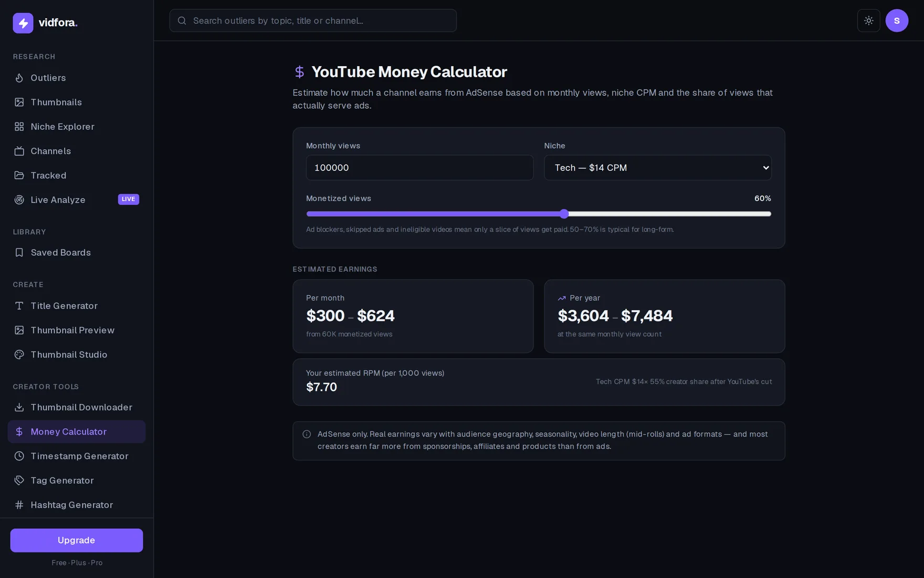Go to Niche Explorer page
924x578 pixels.
[77, 127]
